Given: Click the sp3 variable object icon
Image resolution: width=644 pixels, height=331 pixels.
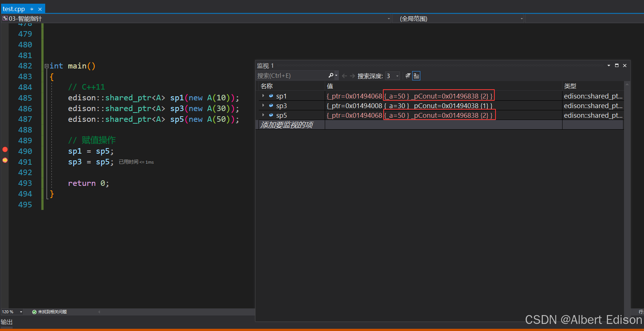Looking at the screenshot, I should pos(271,106).
